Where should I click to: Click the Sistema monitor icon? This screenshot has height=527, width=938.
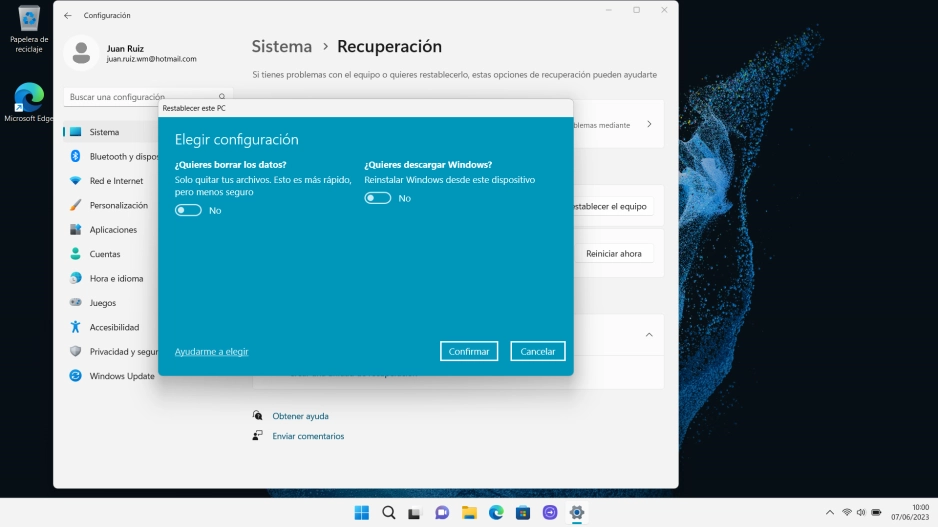pyautogui.click(x=75, y=132)
